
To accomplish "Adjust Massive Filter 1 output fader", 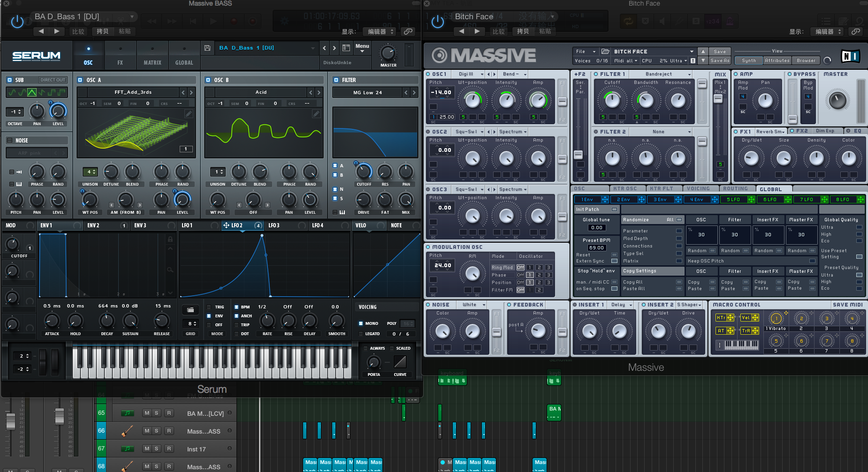I will point(702,84).
